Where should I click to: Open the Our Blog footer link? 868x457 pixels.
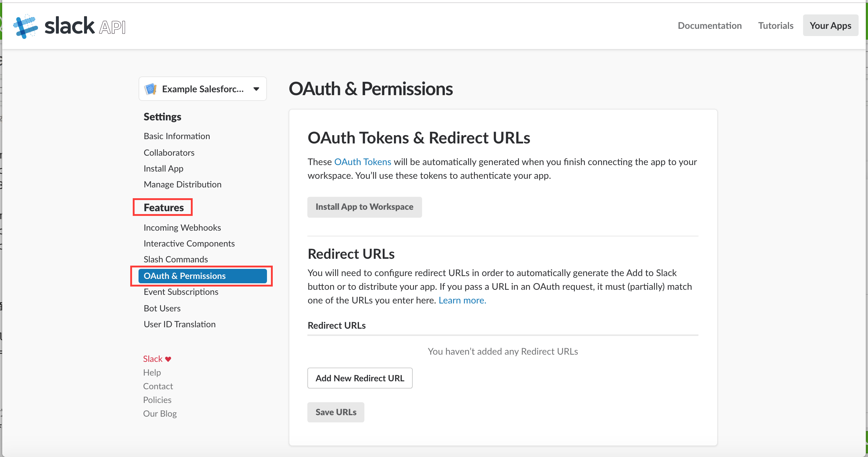(160, 414)
